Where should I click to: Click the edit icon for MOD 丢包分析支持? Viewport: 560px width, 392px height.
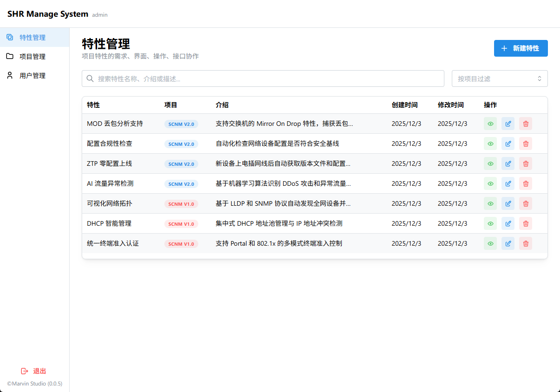[x=508, y=124]
